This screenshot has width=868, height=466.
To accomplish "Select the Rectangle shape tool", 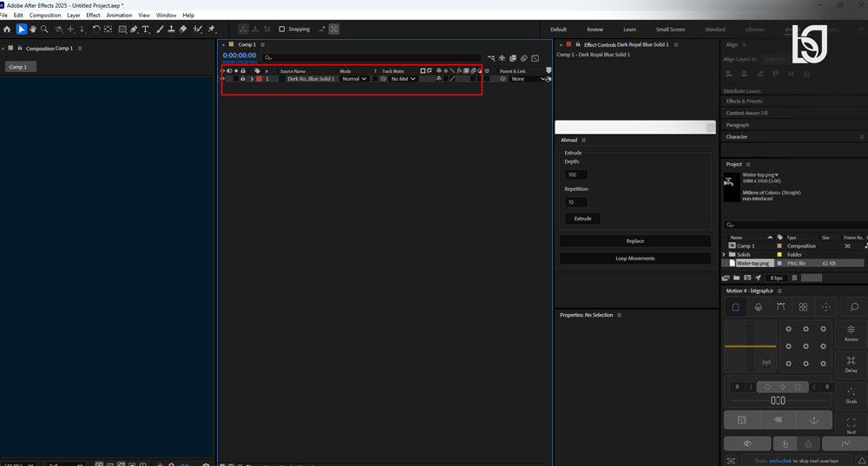I will [x=122, y=30].
